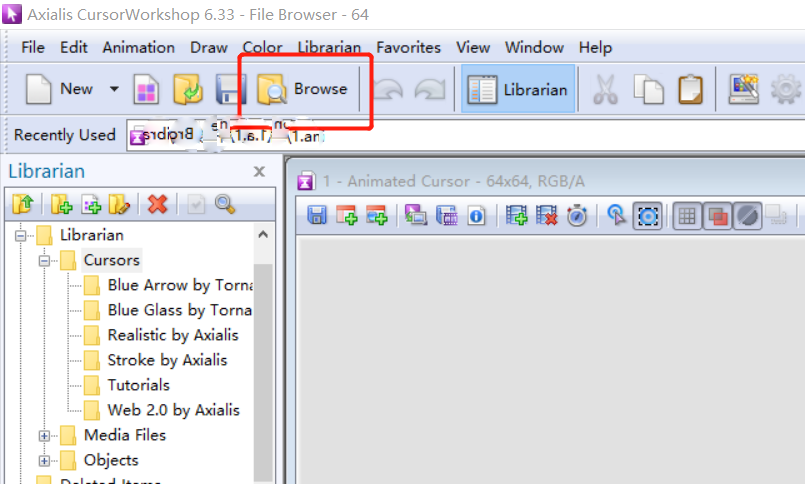The image size is (805, 484).
Task: Open the Animation menu
Action: (x=139, y=47)
